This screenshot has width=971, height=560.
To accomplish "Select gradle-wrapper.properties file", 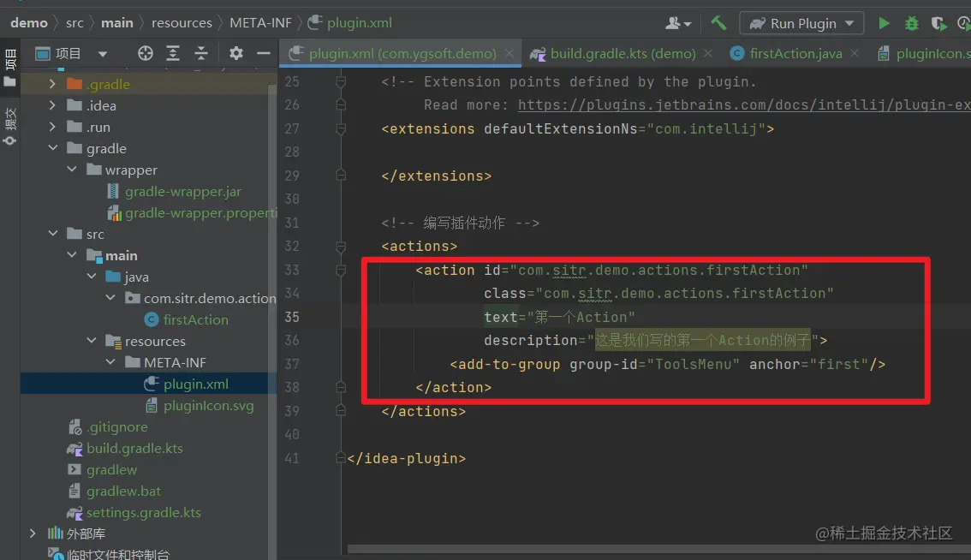I will point(191,212).
